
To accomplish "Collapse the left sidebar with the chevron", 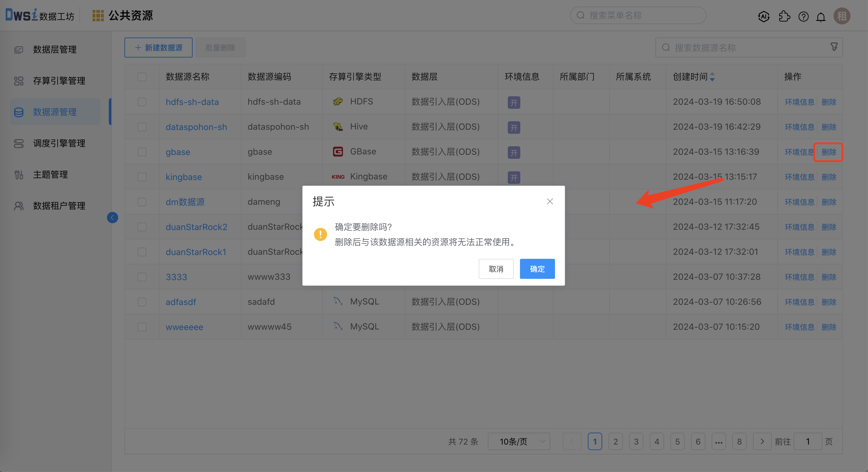I will tap(113, 217).
